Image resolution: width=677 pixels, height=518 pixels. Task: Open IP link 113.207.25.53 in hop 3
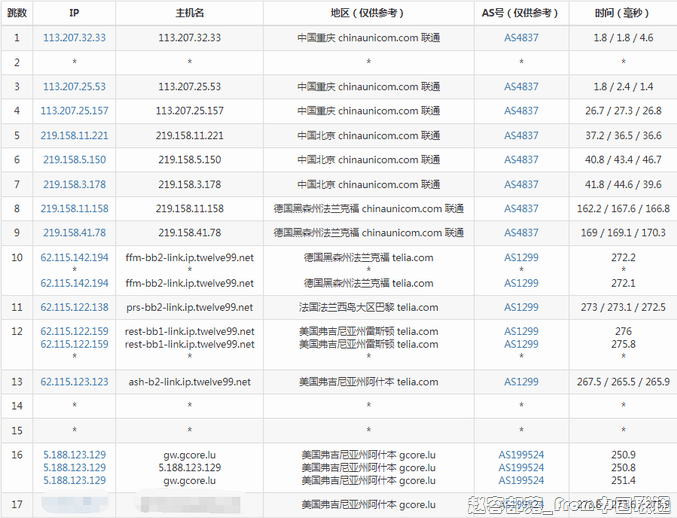click(74, 86)
